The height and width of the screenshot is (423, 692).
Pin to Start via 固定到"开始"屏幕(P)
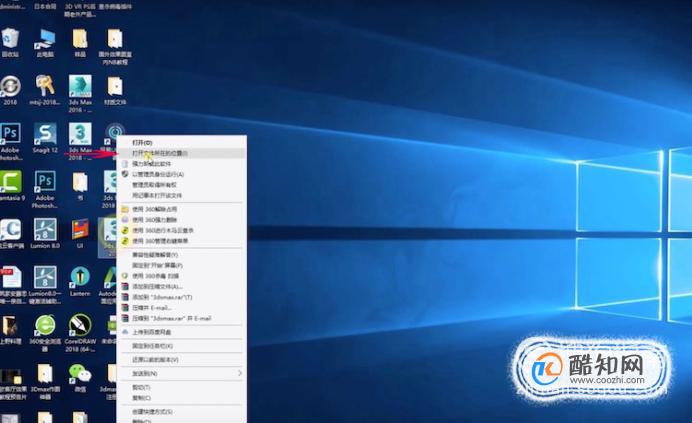181,265
